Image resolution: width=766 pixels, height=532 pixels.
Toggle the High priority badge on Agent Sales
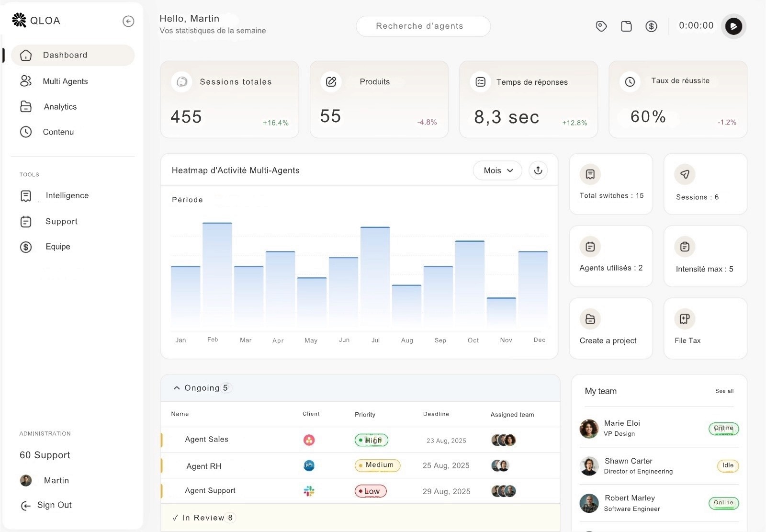click(x=371, y=440)
